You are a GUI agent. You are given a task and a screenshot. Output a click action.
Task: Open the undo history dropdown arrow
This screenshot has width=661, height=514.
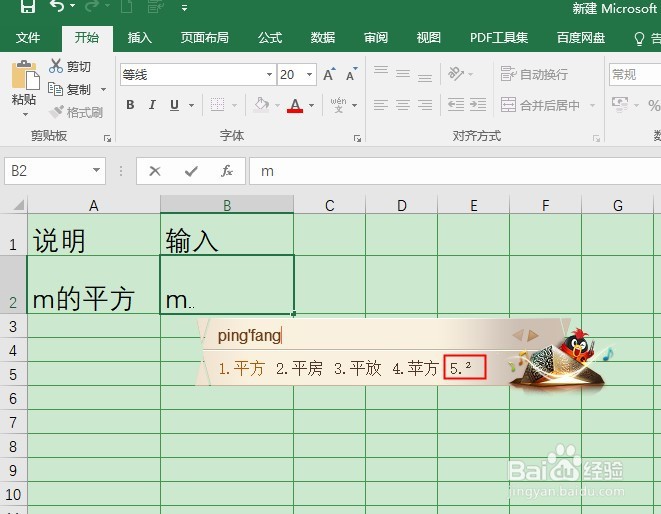coord(73,6)
